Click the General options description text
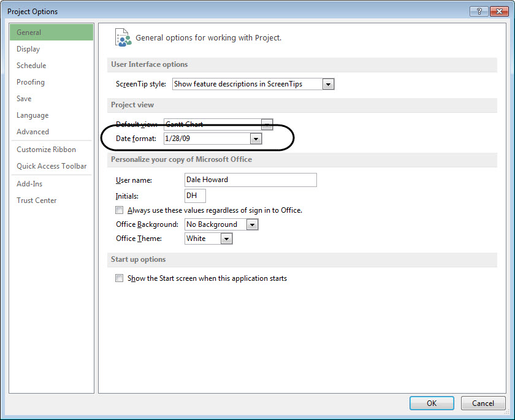515x420 pixels. [208, 38]
